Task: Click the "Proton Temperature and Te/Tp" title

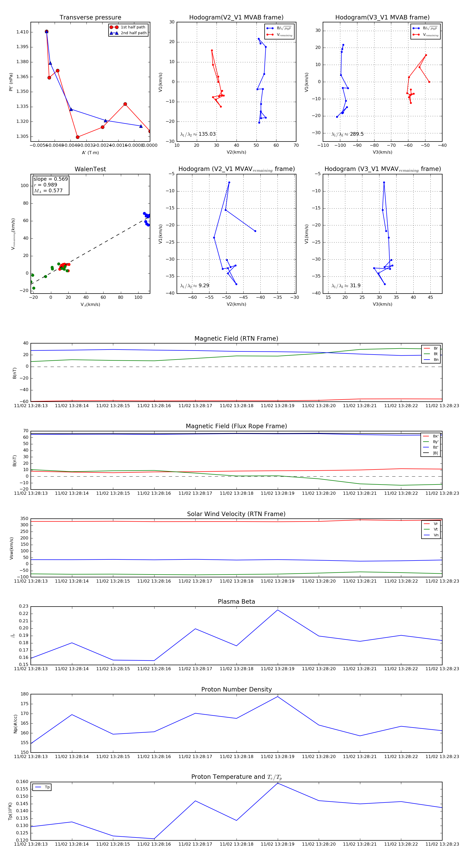Action: [236, 777]
